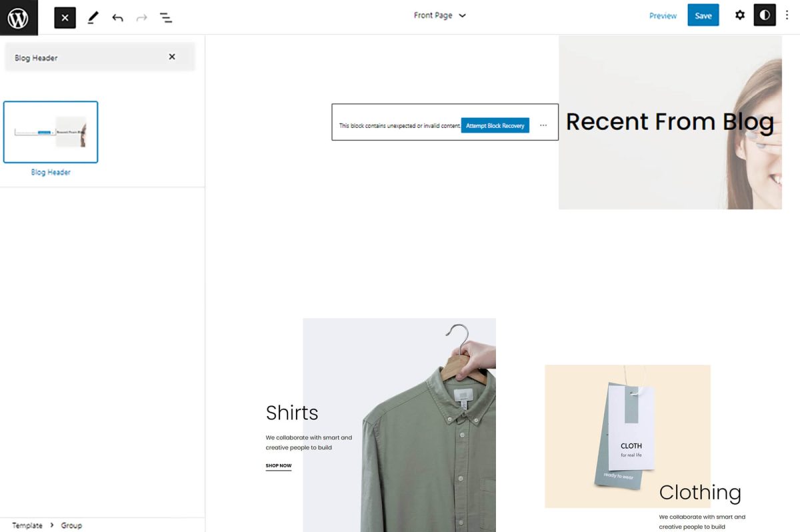
Task: Close the block inserter with the X icon
Action: click(64, 17)
